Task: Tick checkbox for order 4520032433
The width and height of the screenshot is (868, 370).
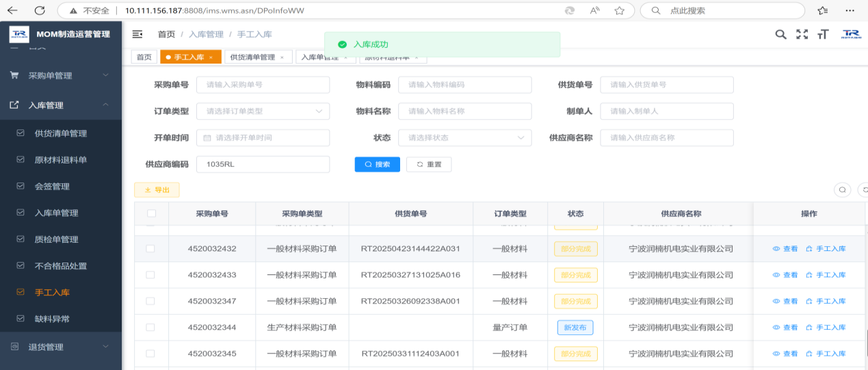Action: tap(150, 275)
